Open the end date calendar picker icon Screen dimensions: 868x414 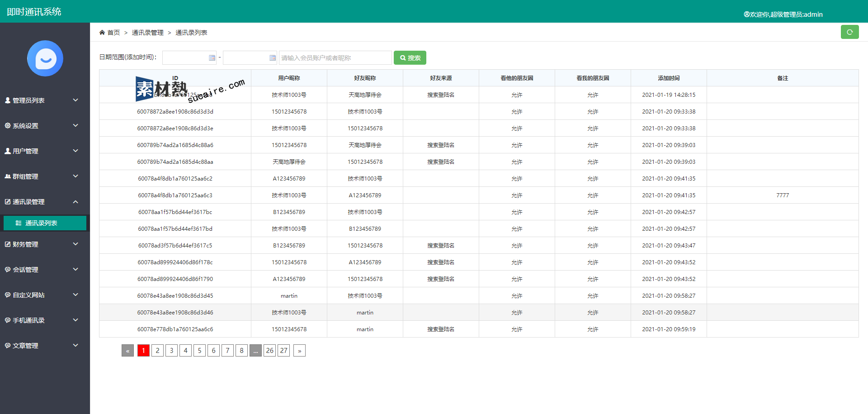[x=273, y=58]
